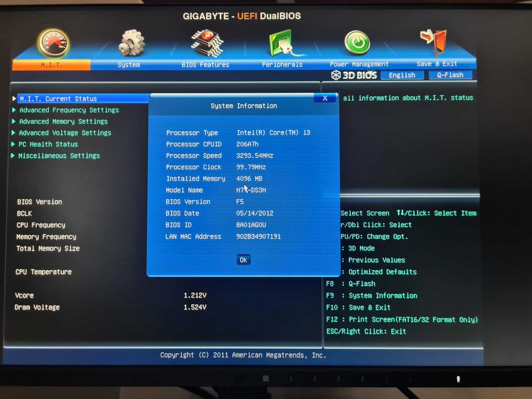Expand arrow beside Advanced Memory Settings

point(14,121)
